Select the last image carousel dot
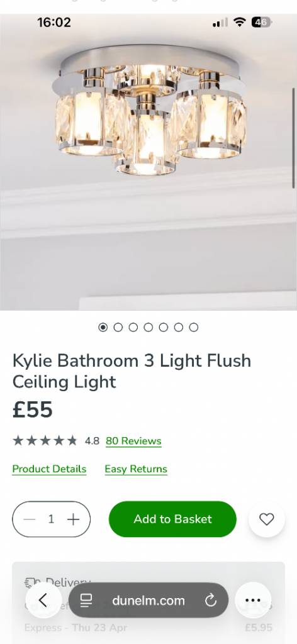The width and height of the screenshot is (297, 644). click(193, 327)
